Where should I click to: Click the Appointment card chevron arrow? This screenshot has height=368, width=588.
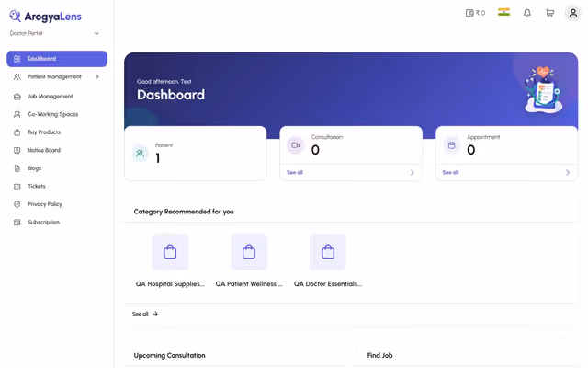tap(568, 172)
